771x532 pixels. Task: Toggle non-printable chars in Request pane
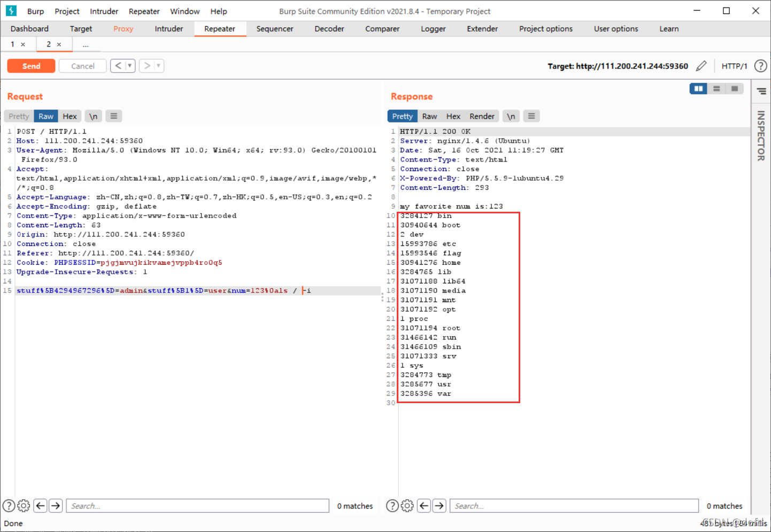[93, 116]
